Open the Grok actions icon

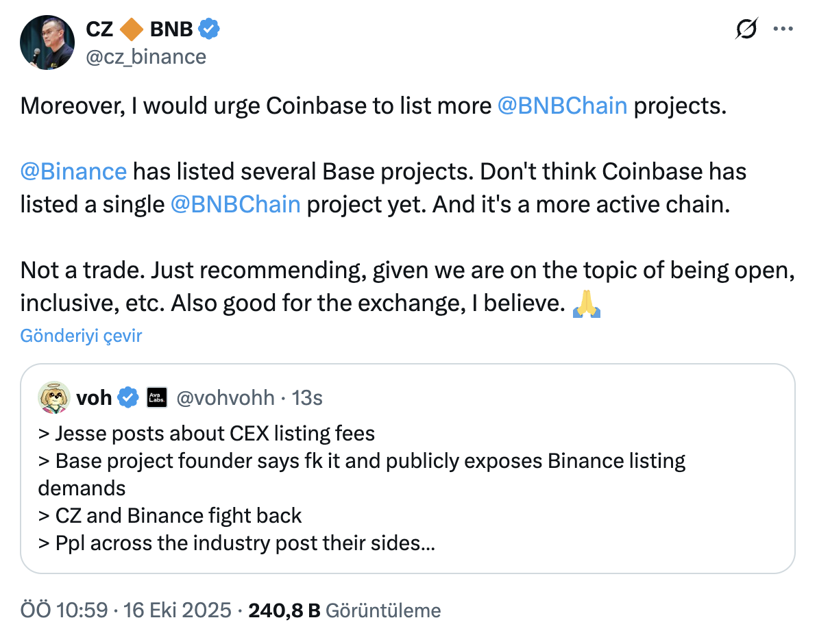point(746,29)
